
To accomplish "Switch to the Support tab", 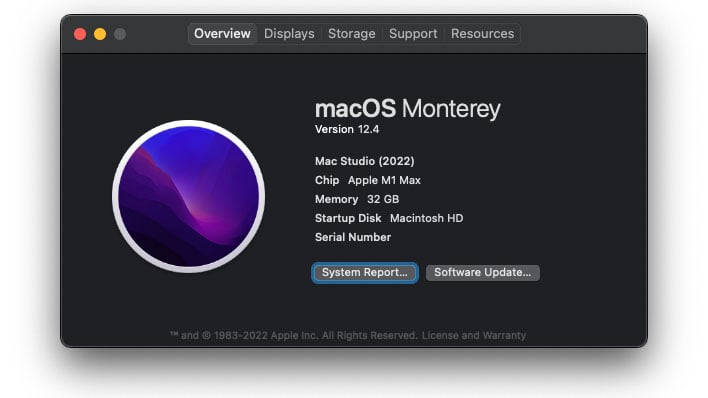I will pyautogui.click(x=413, y=34).
